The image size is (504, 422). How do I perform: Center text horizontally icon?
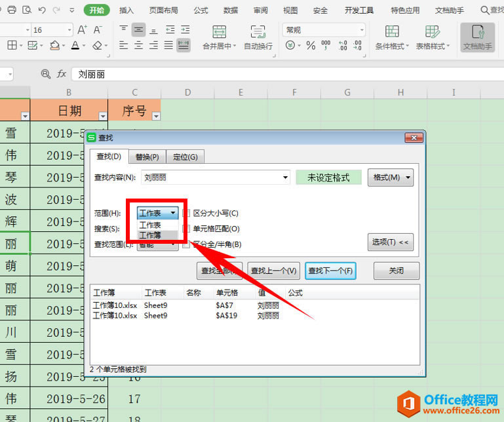pyautogui.click(x=138, y=45)
